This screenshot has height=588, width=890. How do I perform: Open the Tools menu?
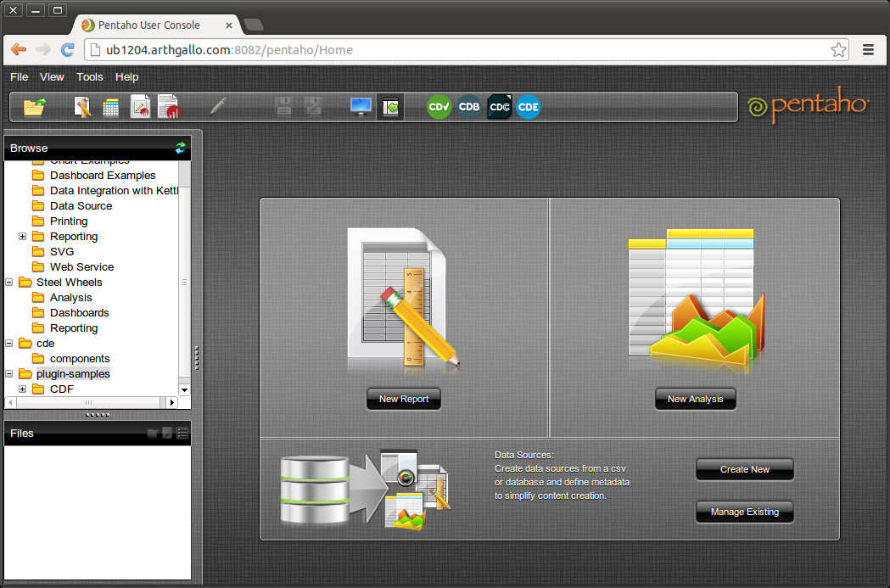coord(89,76)
